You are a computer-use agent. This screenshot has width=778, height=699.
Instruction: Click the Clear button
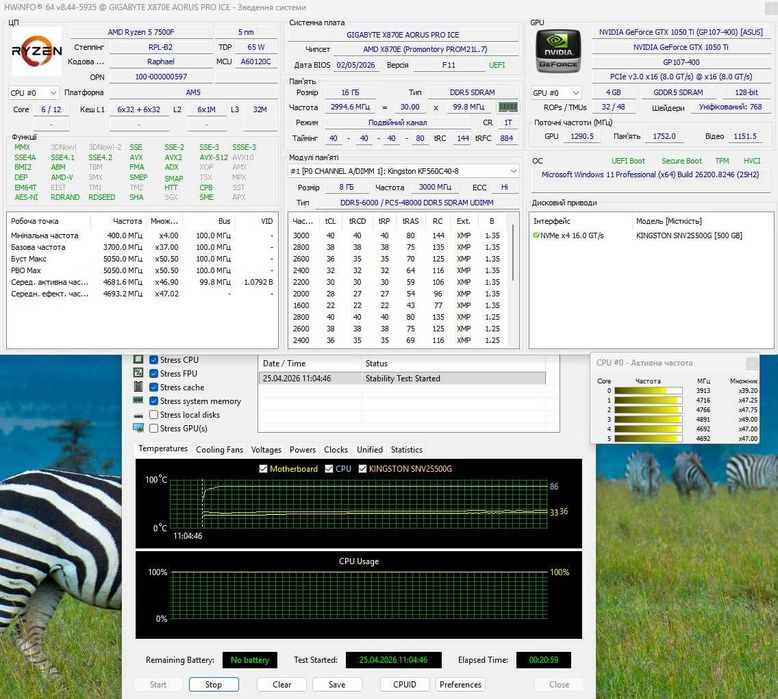tap(282, 684)
